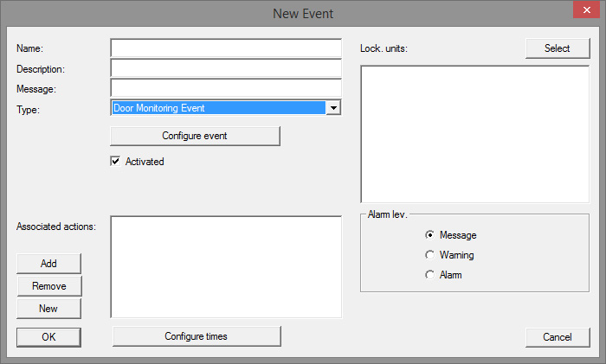
Task: Set the alarm level to Alarm
Action: (429, 275)
